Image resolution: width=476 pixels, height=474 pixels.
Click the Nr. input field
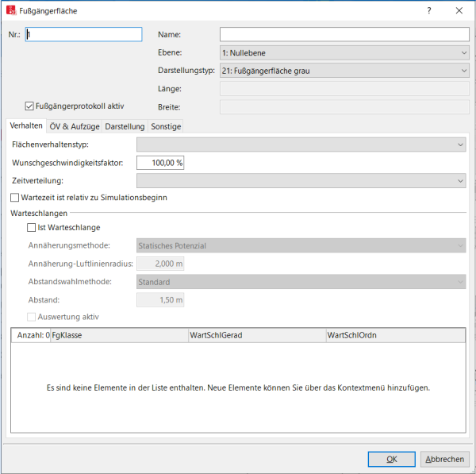[x=83, y=34]
